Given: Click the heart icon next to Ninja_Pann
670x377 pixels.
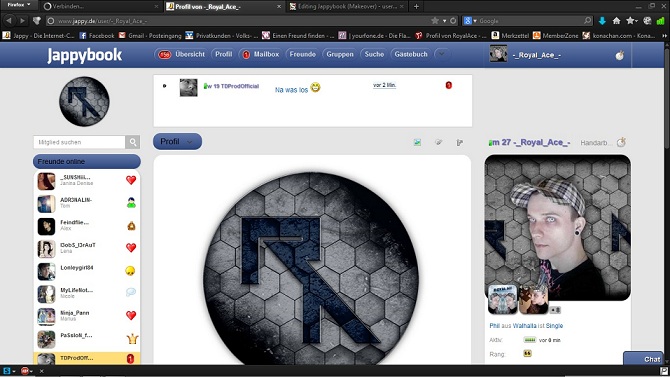Looking at the screenshot, I should point(131,315).
